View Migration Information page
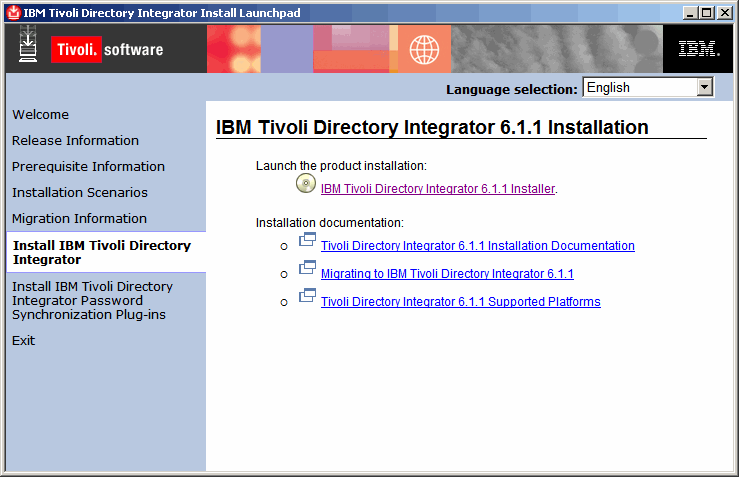Image resolution: width=739 pixels, height=477 pixels. (x=79, y=219)
